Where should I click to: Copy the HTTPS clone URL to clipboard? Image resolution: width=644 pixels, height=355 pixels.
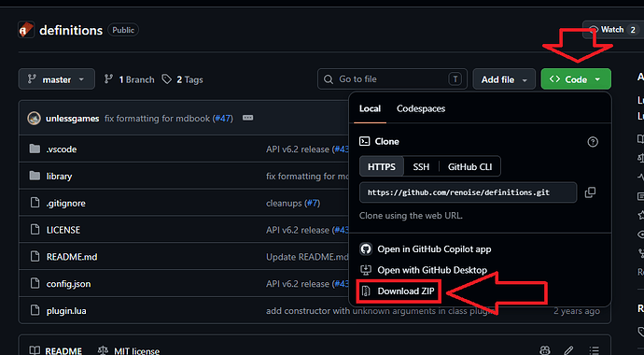pyautogui.click(x=590, y=192)
